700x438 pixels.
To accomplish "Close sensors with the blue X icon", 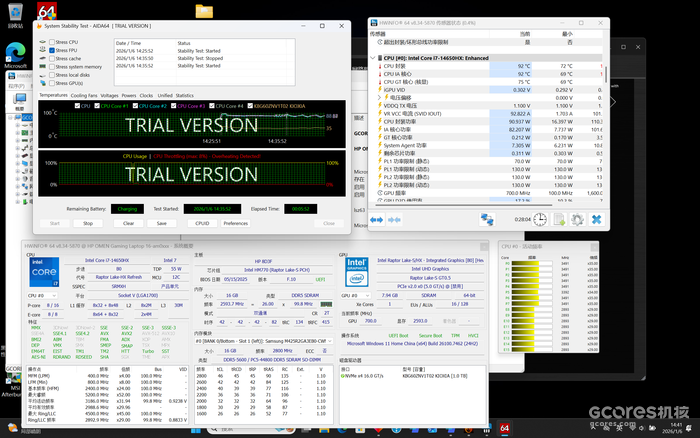I will 596,219.
